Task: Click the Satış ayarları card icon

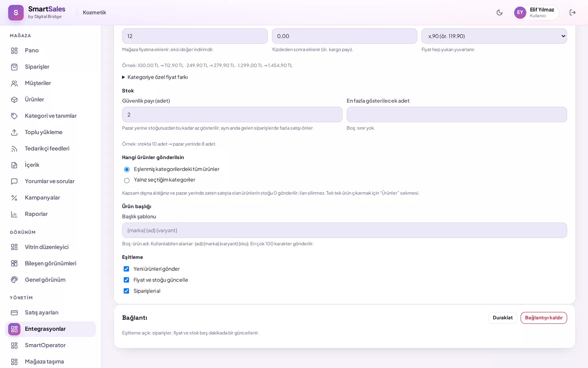Action: 14,313
